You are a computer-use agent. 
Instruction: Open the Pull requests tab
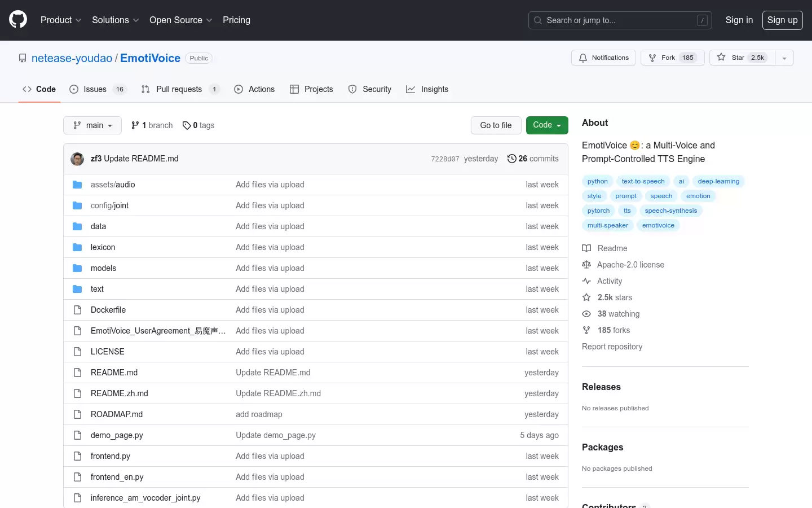pos(179,89)
